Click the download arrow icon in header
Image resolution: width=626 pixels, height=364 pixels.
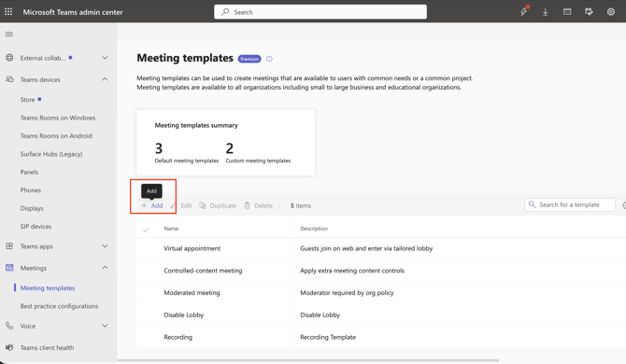(x=546, y=12)
